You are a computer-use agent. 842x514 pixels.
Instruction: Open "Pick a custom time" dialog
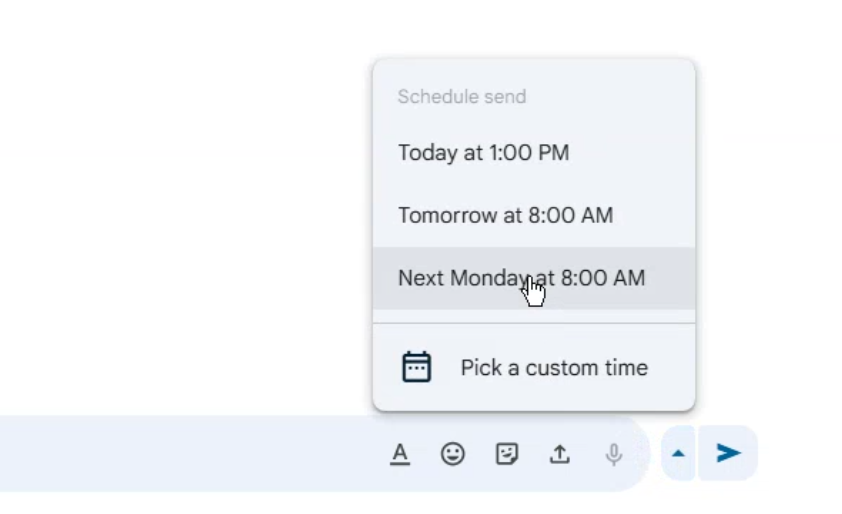tap(553, 367)
